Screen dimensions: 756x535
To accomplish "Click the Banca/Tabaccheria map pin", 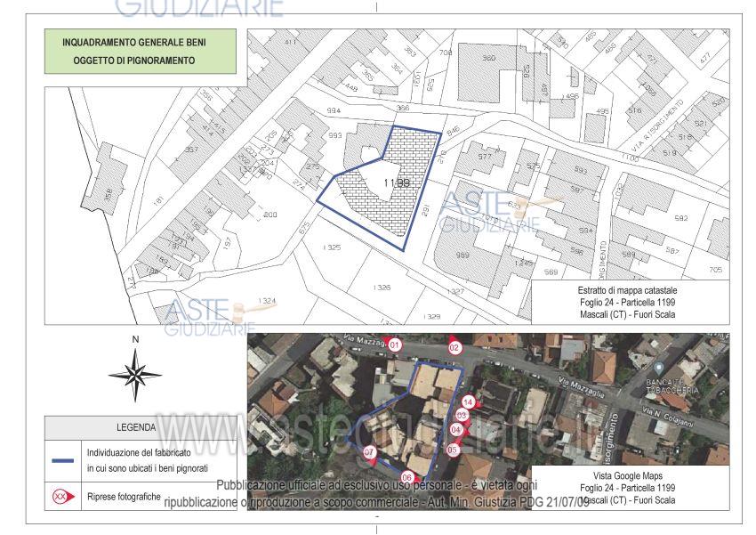I will (x=659, y=368).
